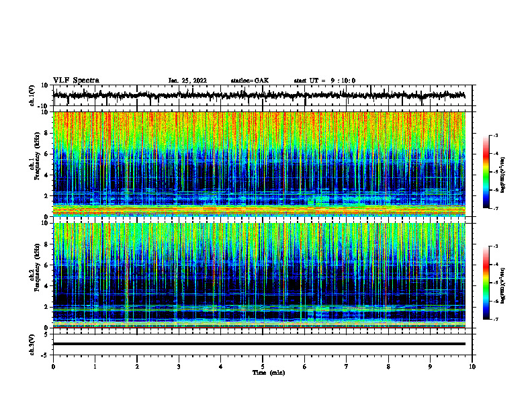Image resolution: width=532 pixels, height=411 pixels.
Task: Select the "start UT = 9 : 10: 0" text
Action: click(324, 81)
